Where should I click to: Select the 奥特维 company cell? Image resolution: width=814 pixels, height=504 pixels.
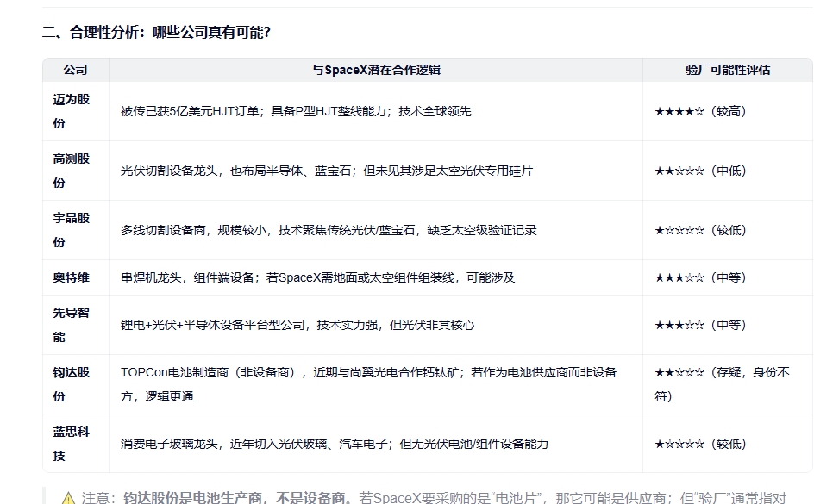click(x=76, y=277)
